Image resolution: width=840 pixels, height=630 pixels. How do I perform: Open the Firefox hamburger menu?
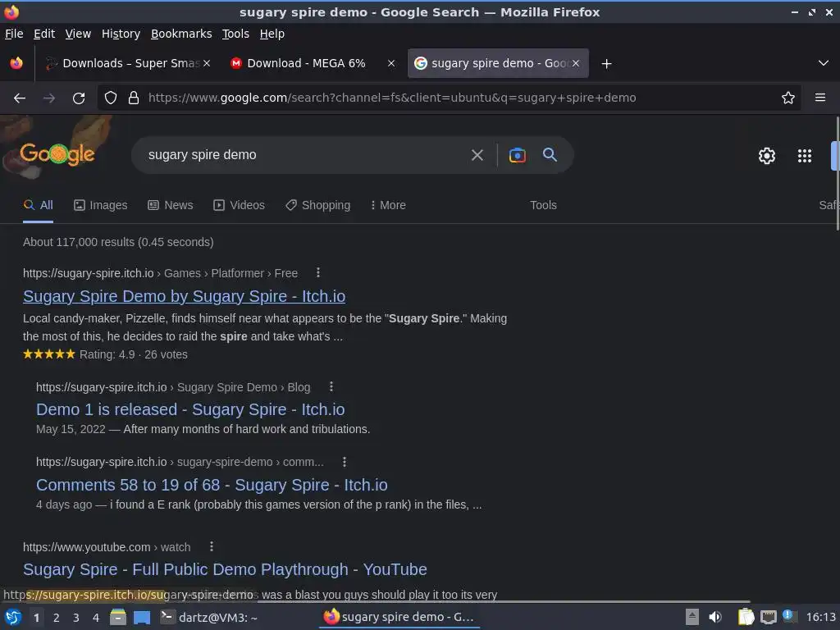[x=819, y=98]
